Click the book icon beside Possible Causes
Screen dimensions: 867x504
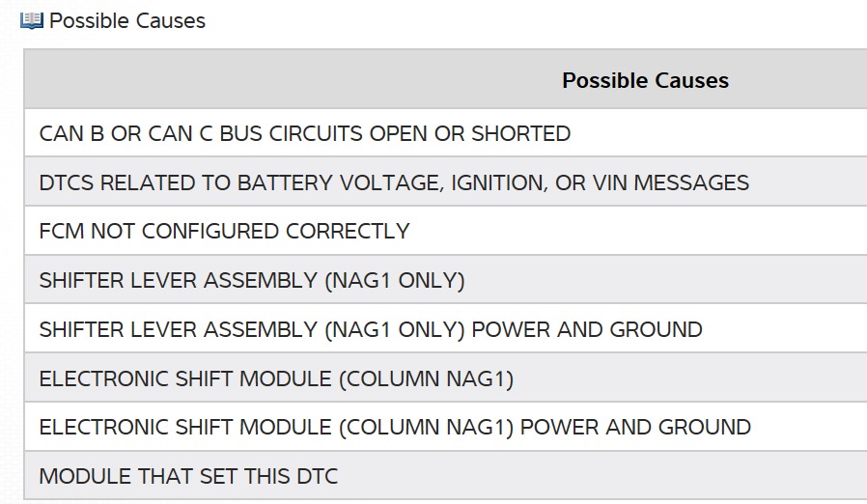(32, 20)
